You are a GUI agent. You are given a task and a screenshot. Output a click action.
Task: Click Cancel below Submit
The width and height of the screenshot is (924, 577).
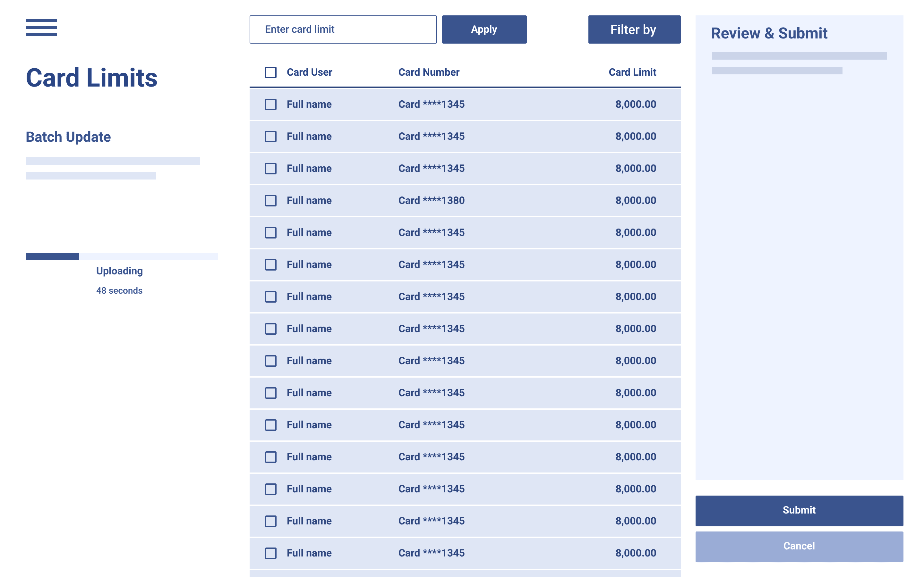[799, 546]
